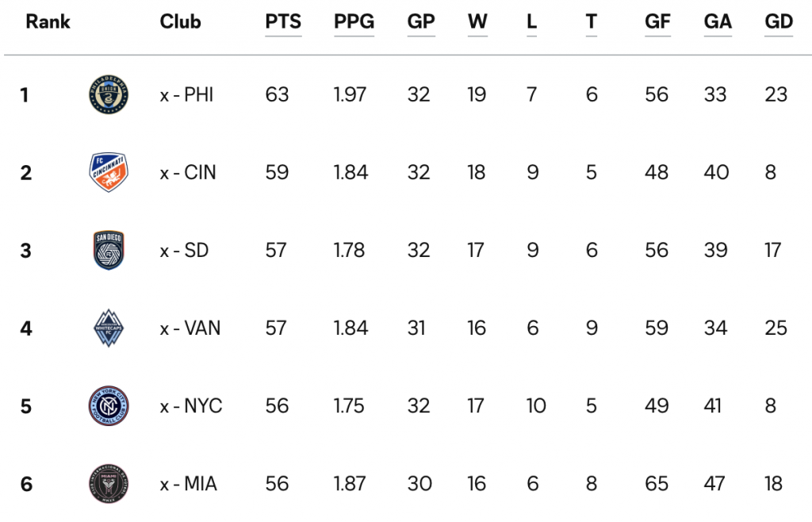This screenshot has width=812, height=522.
Task: Sort by T ties column header
Action: [592, 21]
